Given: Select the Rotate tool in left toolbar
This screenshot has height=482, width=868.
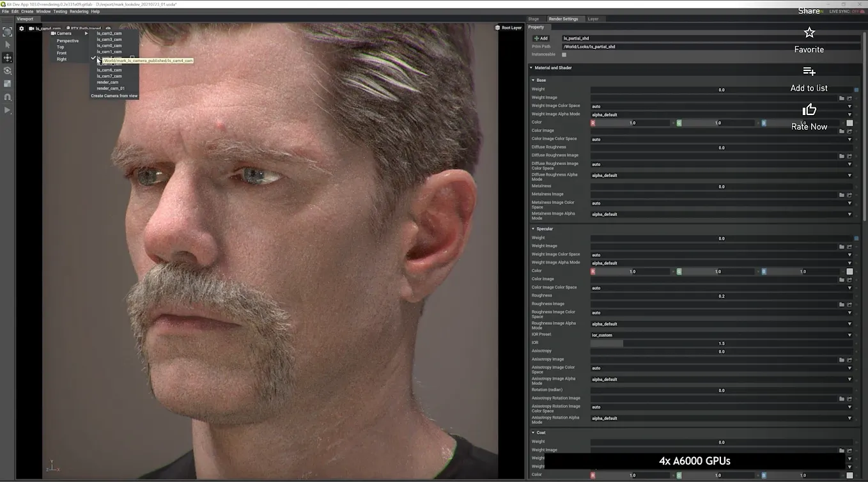Looking at the screenshot, I should coord(8,71).
